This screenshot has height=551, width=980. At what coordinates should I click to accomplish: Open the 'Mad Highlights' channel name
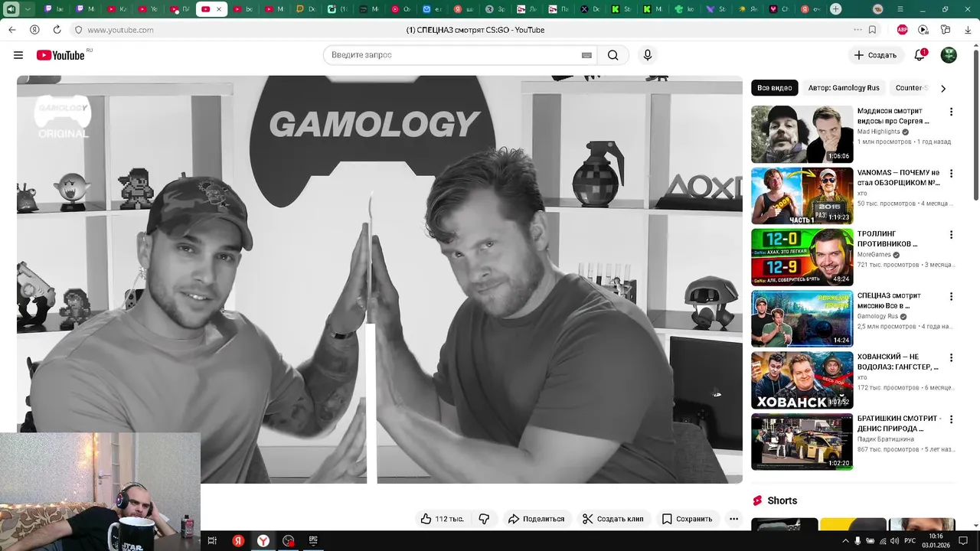click(x=878, y=132)
